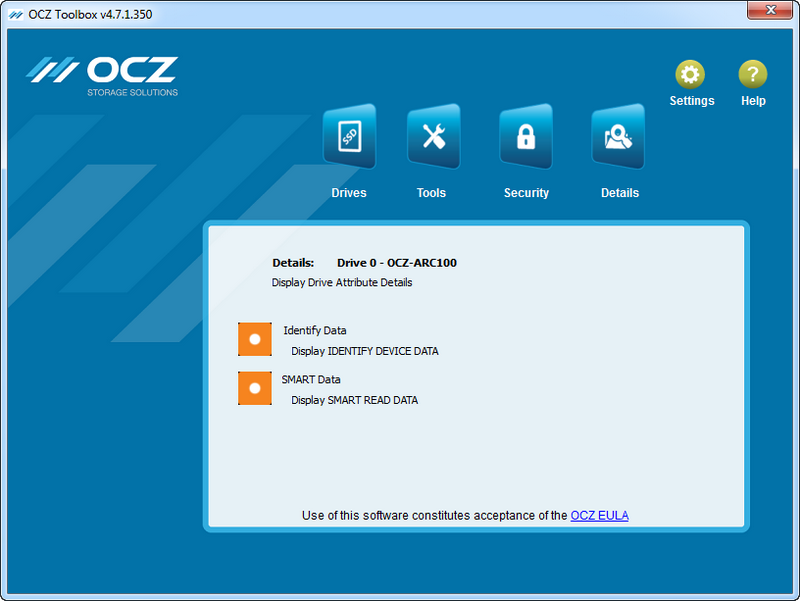This screenshot has height=601, width=800.
Task: Open the Drives section SSD icon
Action: point(349,136)
